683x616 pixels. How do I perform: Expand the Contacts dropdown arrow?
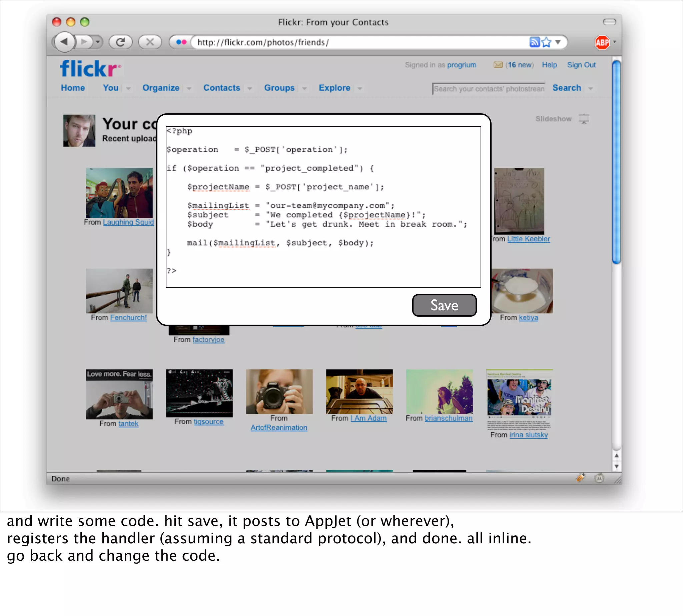(x=250, y=88)
